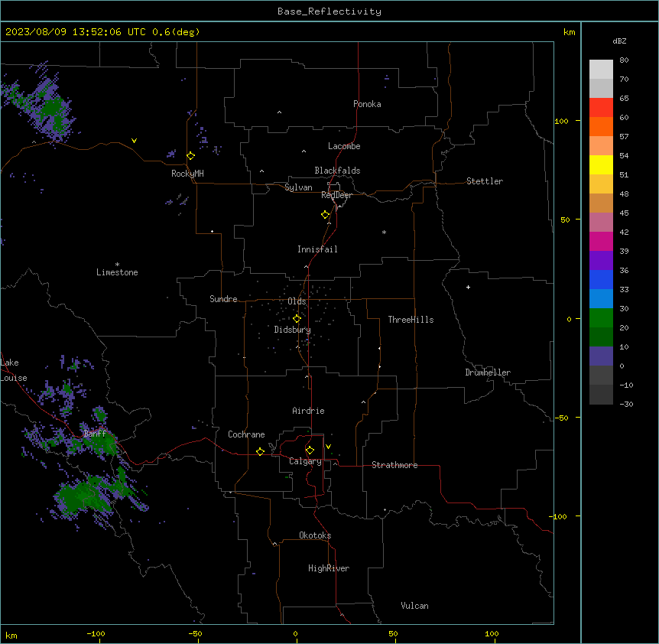Click the slate purple 10-0 dBZ legend swatch
Viewport: 659px width, 644px height.
(x=601, y=356)
